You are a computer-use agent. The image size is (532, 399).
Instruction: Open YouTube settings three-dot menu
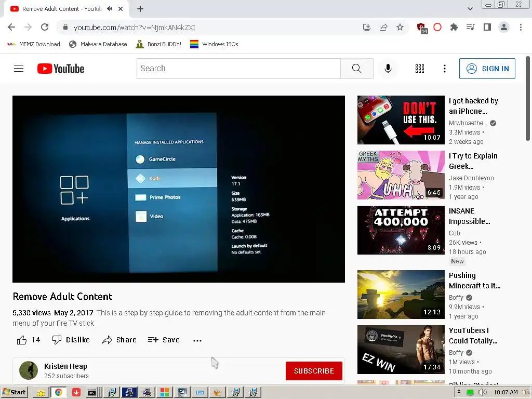coord(445,69)
